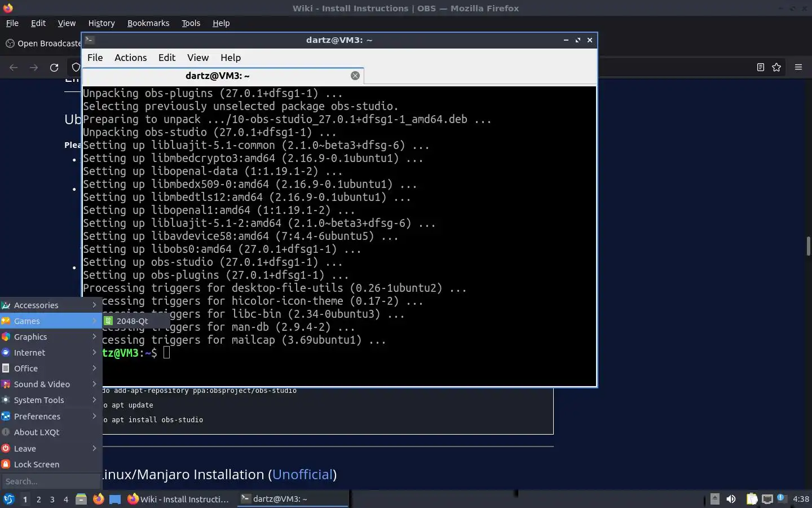Select the dartz@VM3 terminal tab label
812x508 pixels.
(x=218, y=76)
